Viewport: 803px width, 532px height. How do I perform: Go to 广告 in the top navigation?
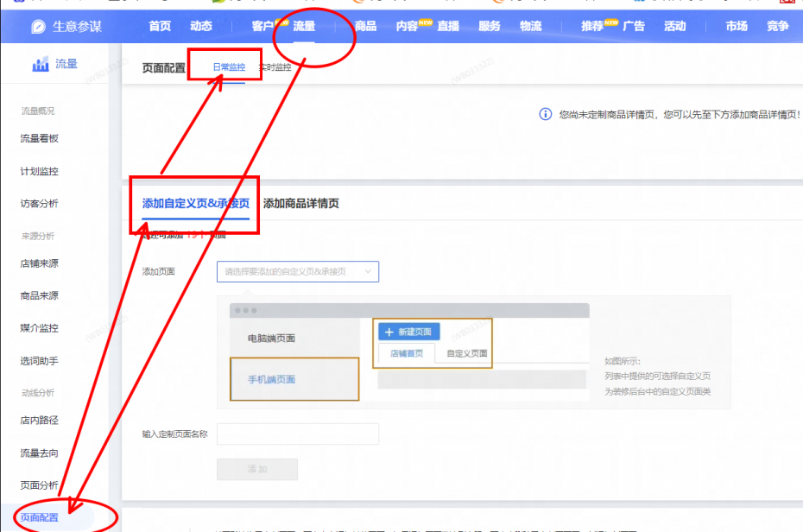[x=634, y=26]
